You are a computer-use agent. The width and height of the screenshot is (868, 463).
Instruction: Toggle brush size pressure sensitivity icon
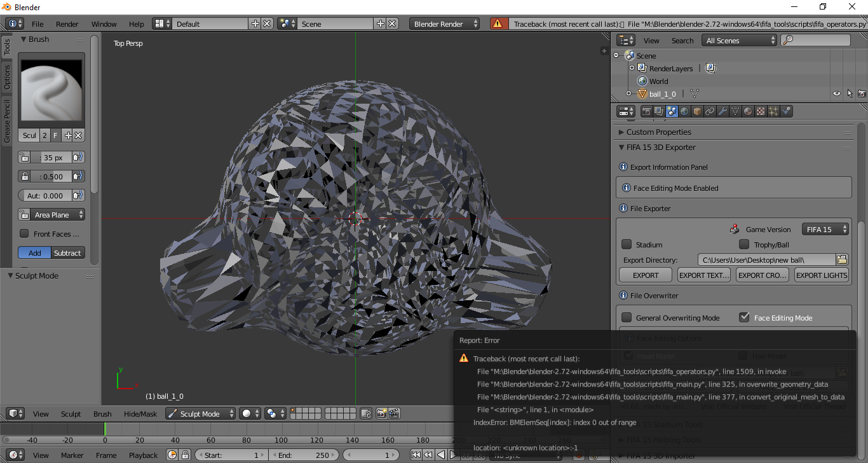tap(78, 157)
